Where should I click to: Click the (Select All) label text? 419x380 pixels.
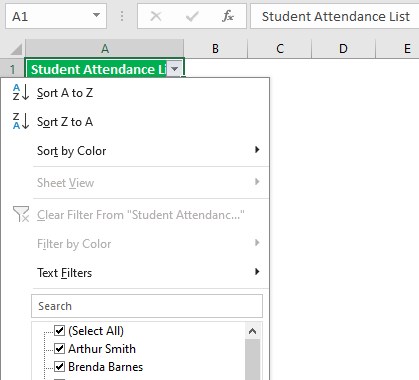click(x=96, y=331)
